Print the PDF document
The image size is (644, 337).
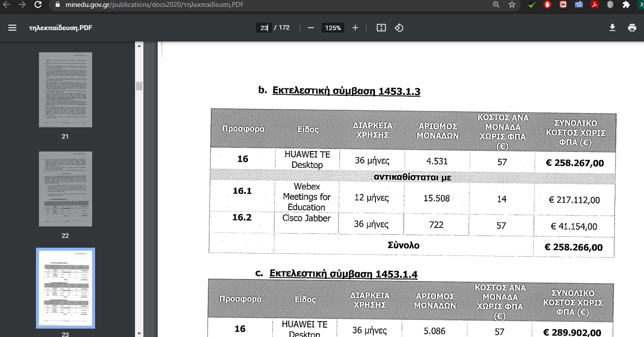632,28
